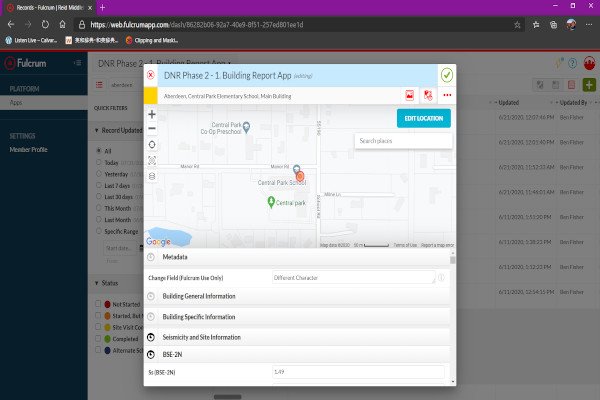This screenshot has width=600, height=400.
Task: Click the Edit Location button
Action: coord(422,118)
